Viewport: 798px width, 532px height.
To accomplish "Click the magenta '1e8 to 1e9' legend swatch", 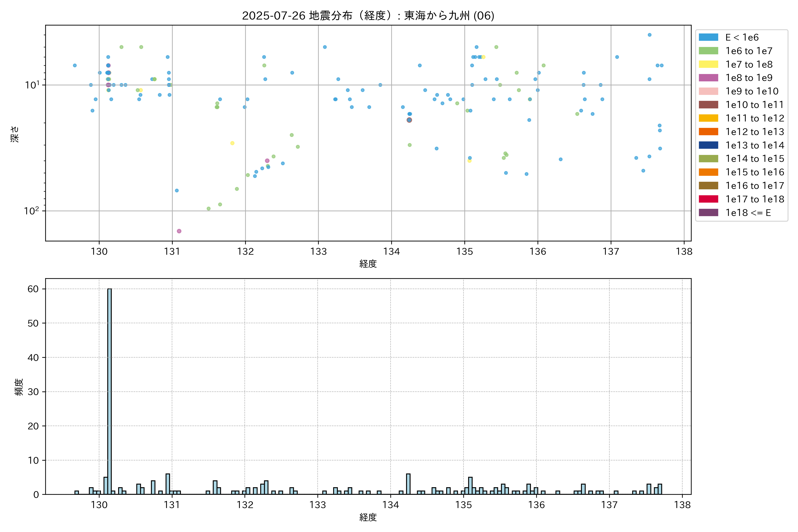I will pos(708,78).
